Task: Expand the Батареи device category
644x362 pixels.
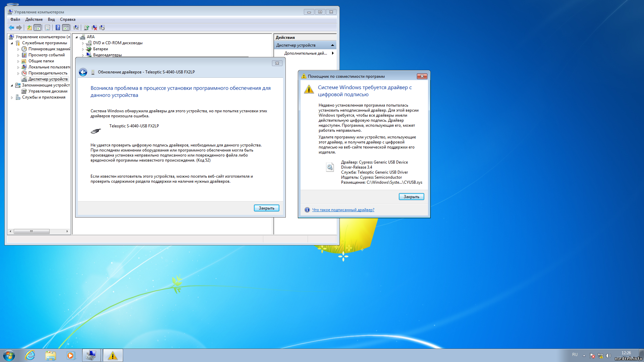Action: 83,49
